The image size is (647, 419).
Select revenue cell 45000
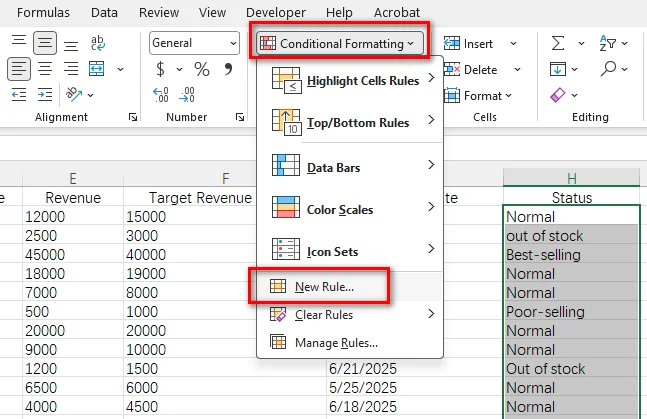[73, 255]
